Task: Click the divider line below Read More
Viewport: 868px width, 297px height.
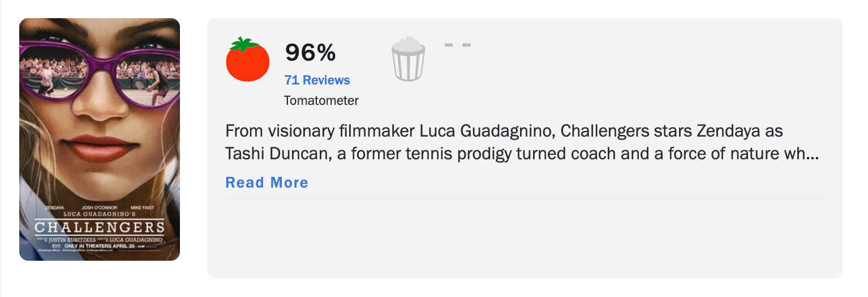Action: click(x=525, y=199)
